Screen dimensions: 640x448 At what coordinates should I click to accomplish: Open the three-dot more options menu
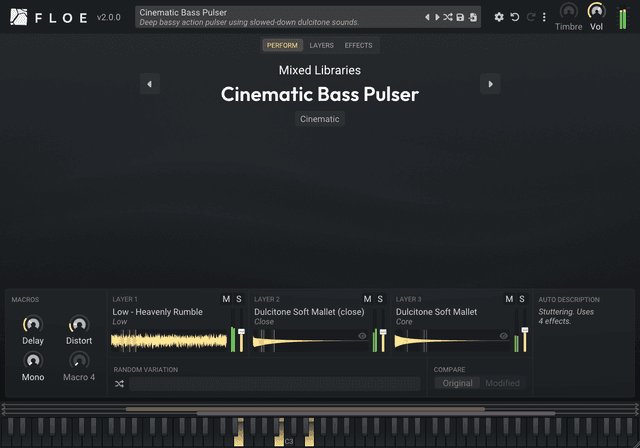(544, 17)
